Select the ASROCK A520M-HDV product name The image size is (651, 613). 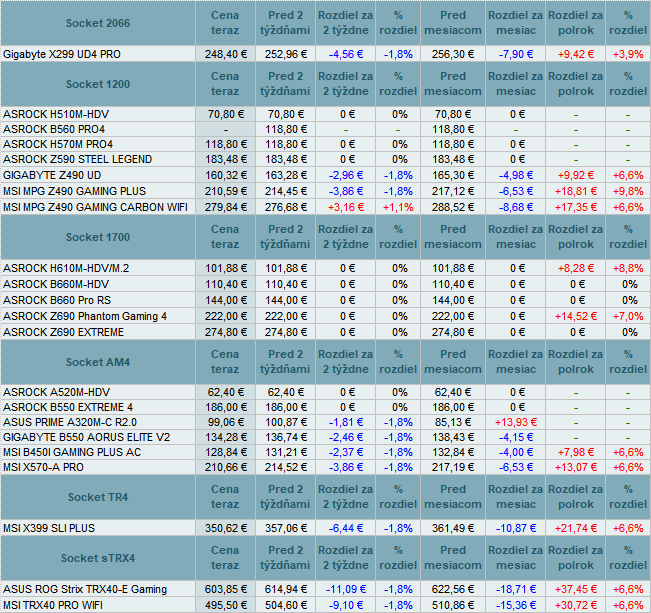pos(56,392)
